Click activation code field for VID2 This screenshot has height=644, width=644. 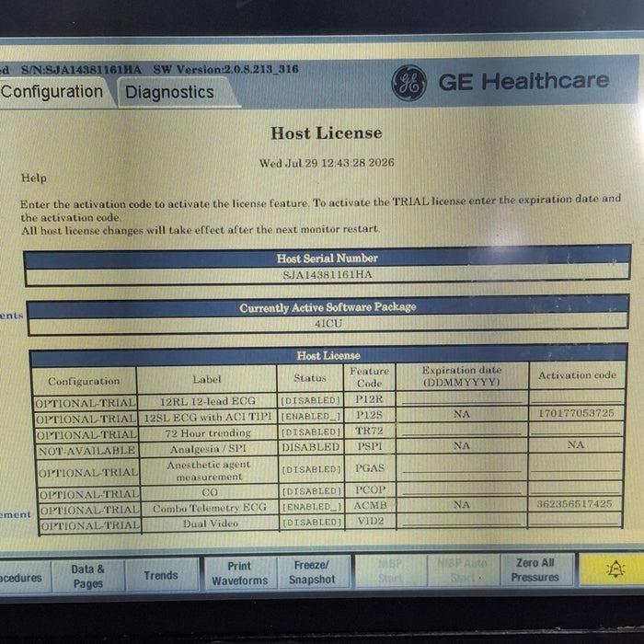(575, 519)
